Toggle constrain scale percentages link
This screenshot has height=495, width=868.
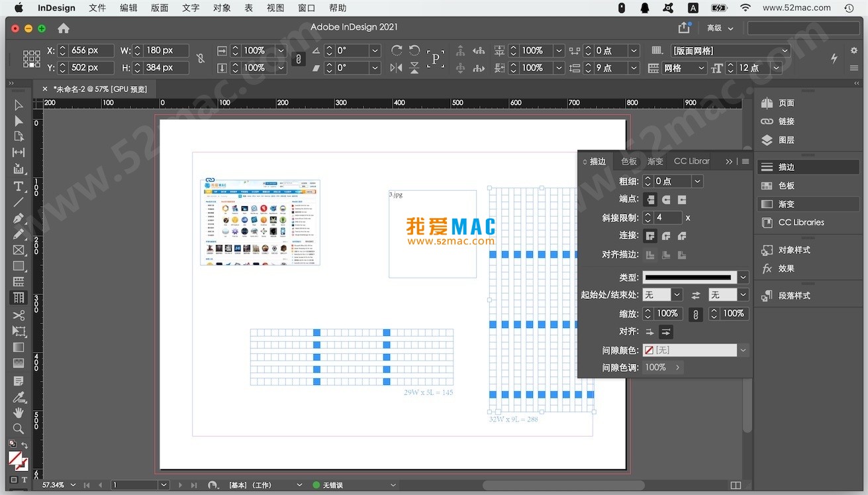click(299, 59)
